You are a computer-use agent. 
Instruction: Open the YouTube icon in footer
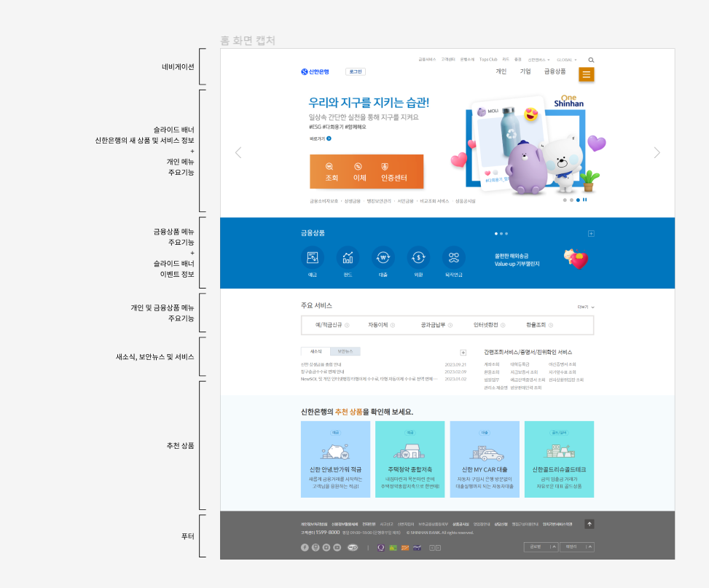337,548
